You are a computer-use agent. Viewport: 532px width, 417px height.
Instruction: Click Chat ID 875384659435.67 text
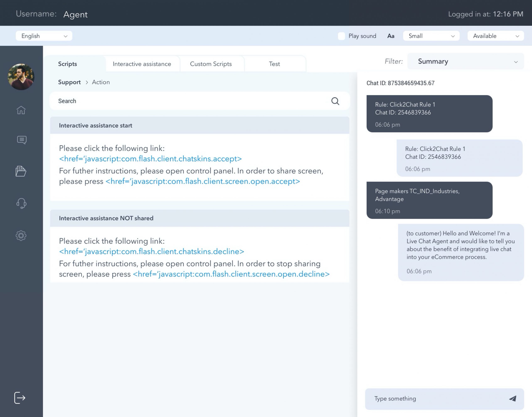[x=400, y=83]
